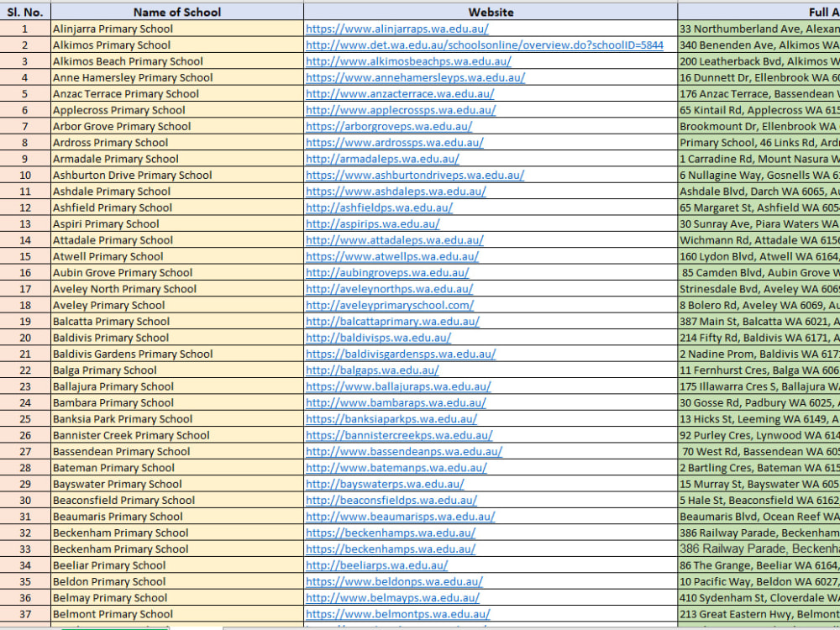Open the arborgroveps.wa.edu.au link
The image size is (840, 630).
[389, 127]
